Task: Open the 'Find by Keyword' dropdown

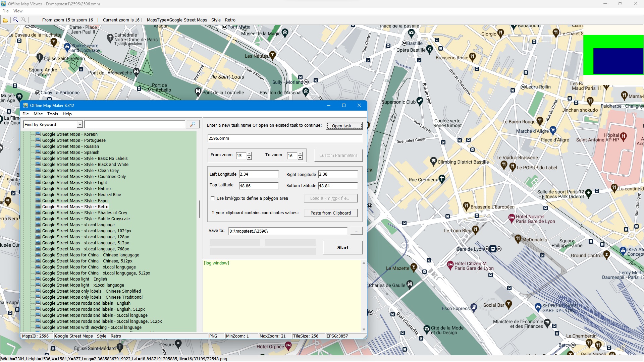Action: [x=80, y=124]
